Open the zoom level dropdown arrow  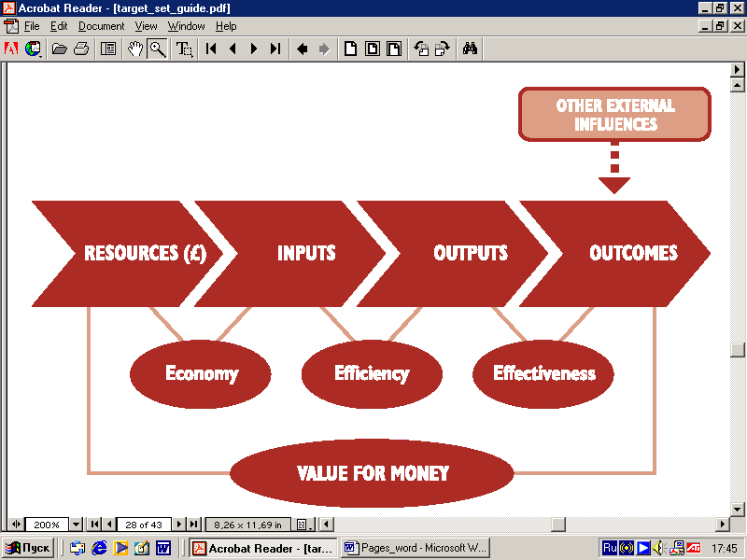coord(76,525)
